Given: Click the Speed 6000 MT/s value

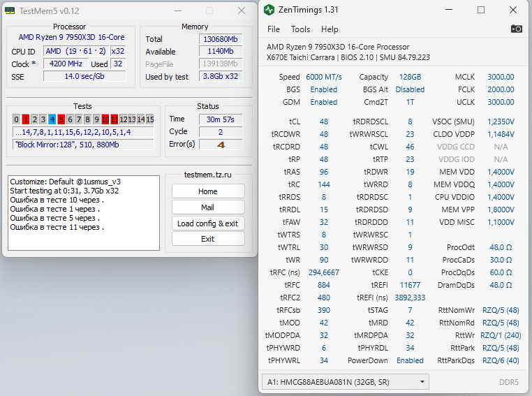Looking at the screenshot, I should pyautogui.click(x=324, y=77).
